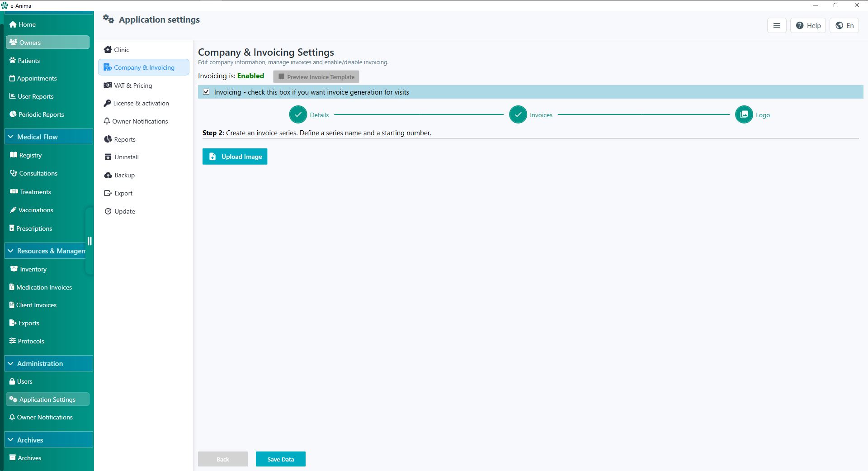This screenshot has width=868, height=471.
Task: Open Periodic Reports
Action: point(42,114)
